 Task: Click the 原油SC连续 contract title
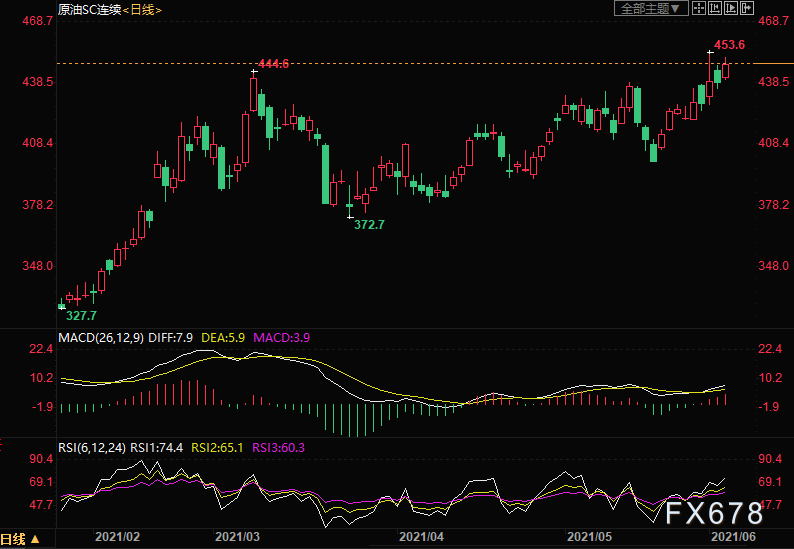(87, 9)
